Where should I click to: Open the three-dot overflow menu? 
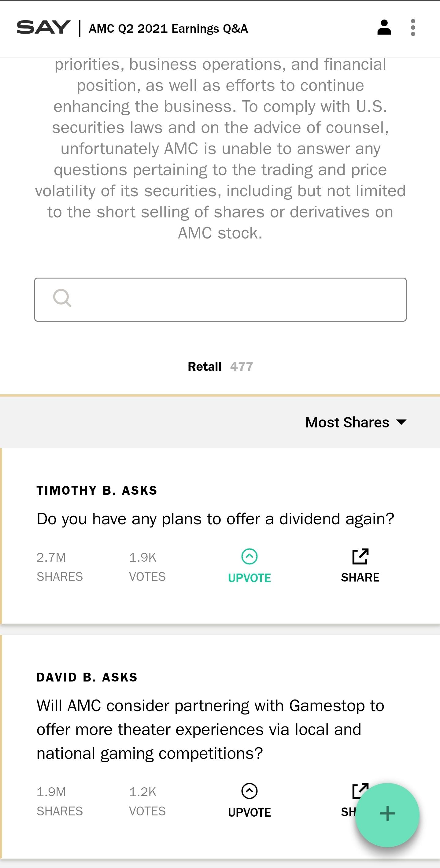click(x=412, y=28)
